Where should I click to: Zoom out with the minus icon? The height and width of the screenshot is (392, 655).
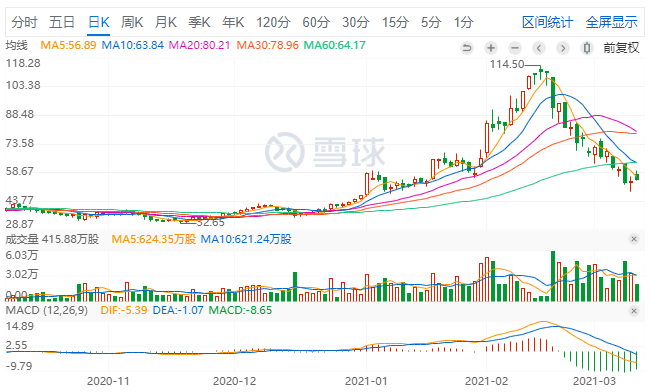tap(515, 48)
